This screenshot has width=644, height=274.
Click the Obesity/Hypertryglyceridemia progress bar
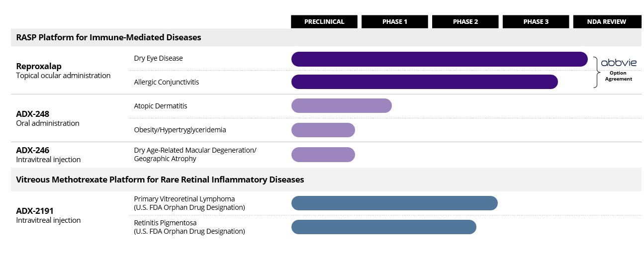coord(323,130)
